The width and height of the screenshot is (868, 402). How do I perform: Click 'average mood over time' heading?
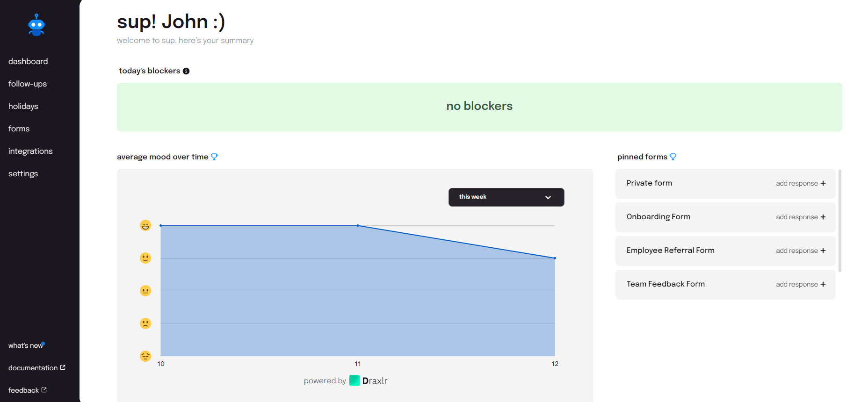coord(163,157)
